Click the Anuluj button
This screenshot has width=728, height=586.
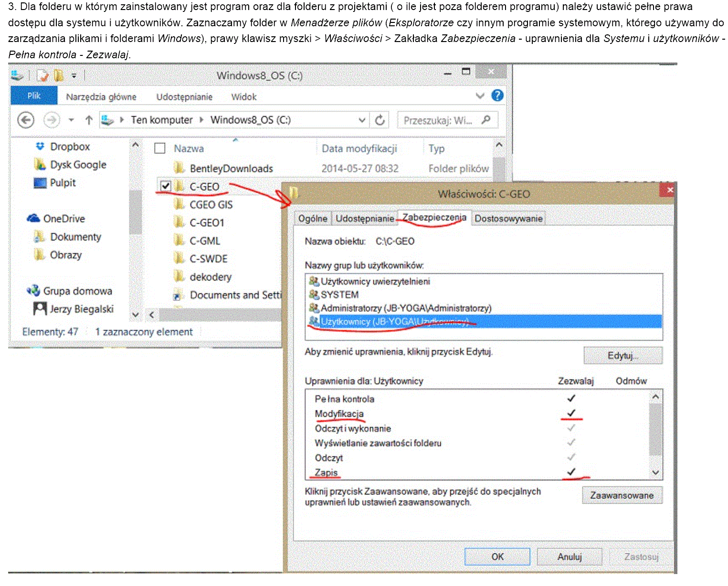pyautogui.click(x=570, y=557)
